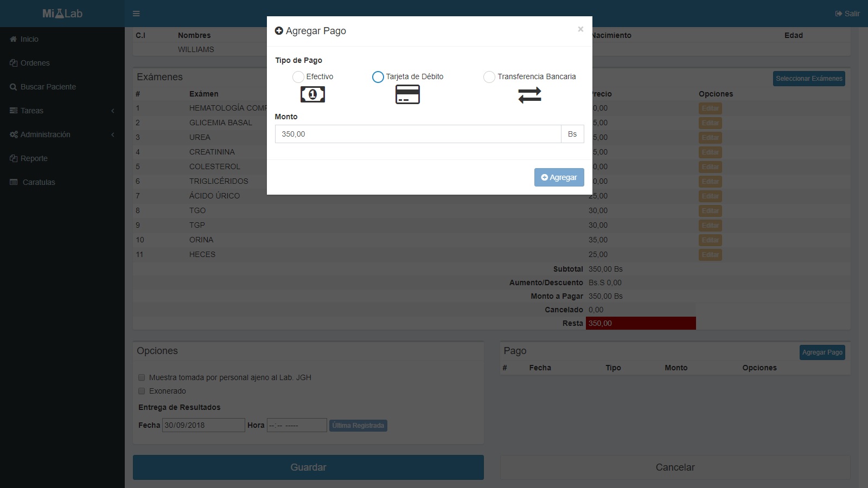Click the Ordenes clipboard icon
The width and height of the screenshot is (868, 488).
(14, 63)
